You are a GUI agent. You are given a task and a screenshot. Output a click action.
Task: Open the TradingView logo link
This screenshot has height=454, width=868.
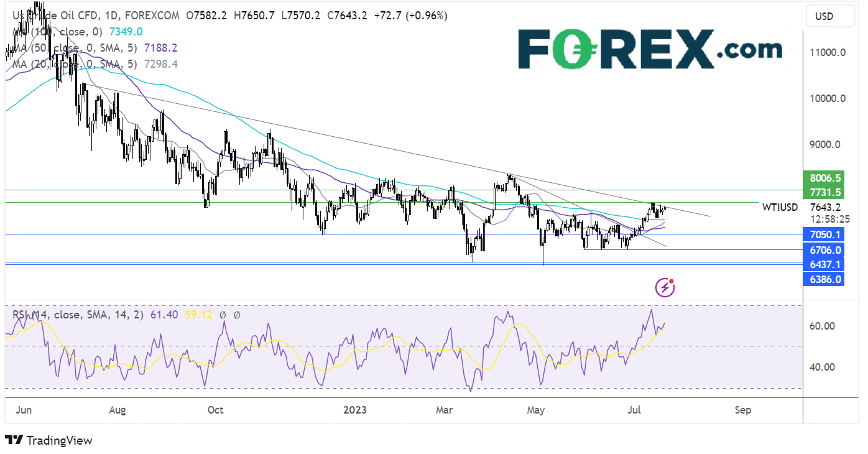tap(48, 440)
